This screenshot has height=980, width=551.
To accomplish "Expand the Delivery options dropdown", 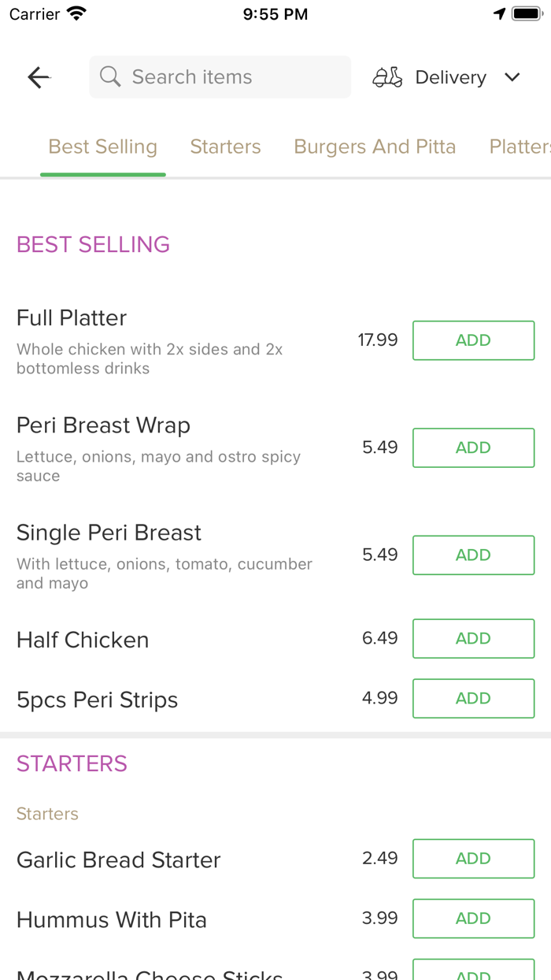I will pos(450,76).
